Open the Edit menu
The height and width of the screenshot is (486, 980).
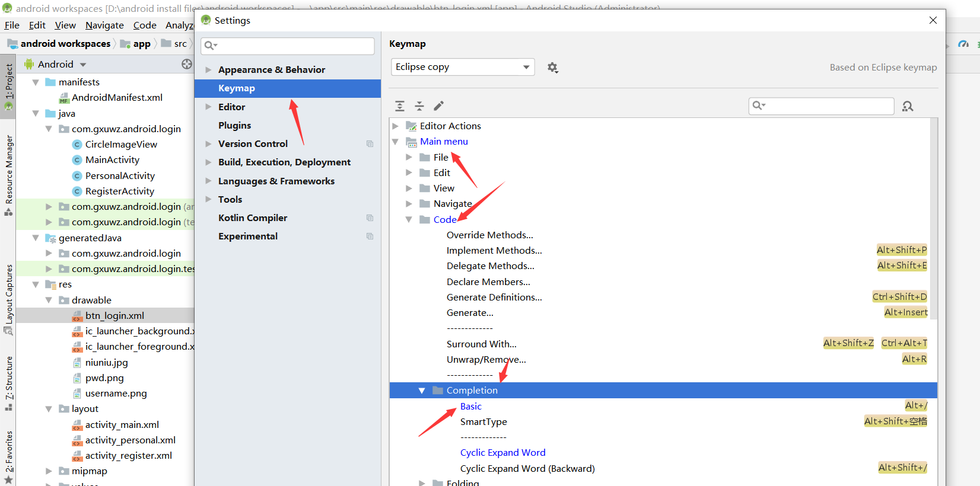[37, 25]
